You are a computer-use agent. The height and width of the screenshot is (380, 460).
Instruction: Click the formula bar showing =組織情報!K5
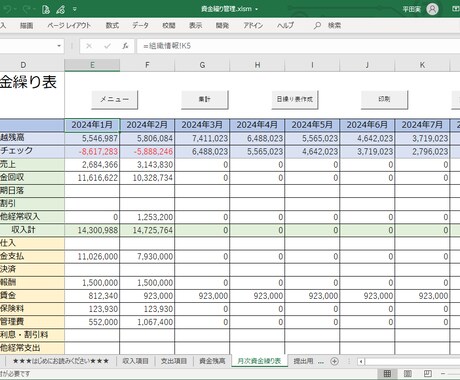click(298, 46)
